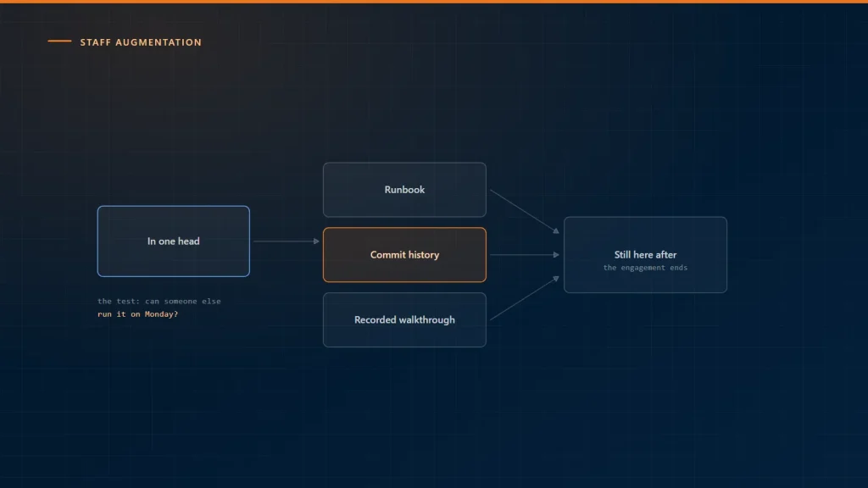Click arrow from Recorded walkthrough to Still here after

(x=524, y=298)
